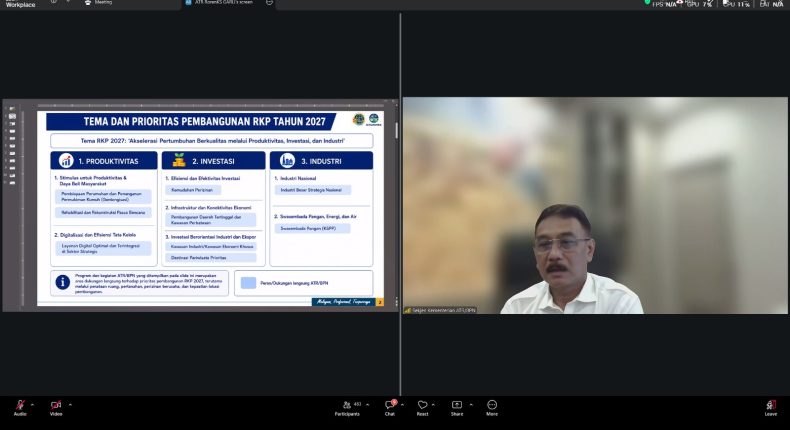This screenshot has height=430, width=790.
Task: Start sharing with the Share icon
Action: [456, 408]
